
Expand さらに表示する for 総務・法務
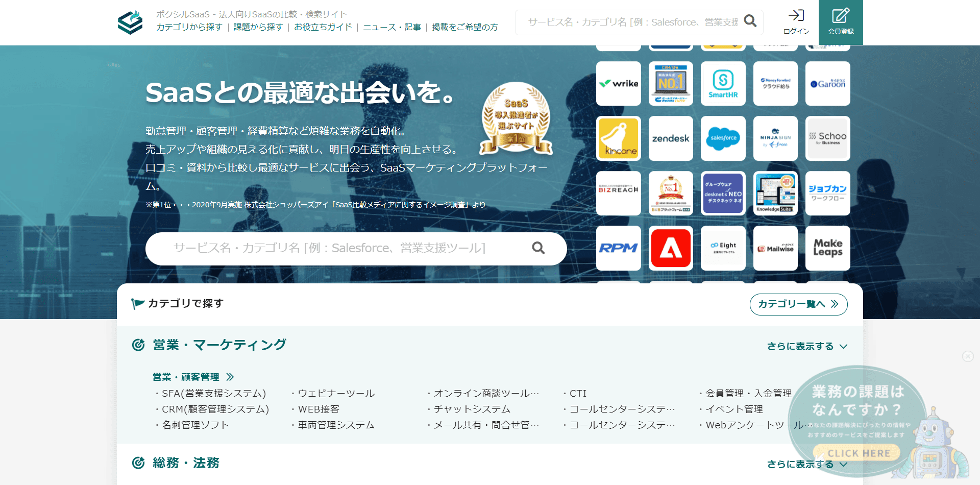tap(801, 464)
